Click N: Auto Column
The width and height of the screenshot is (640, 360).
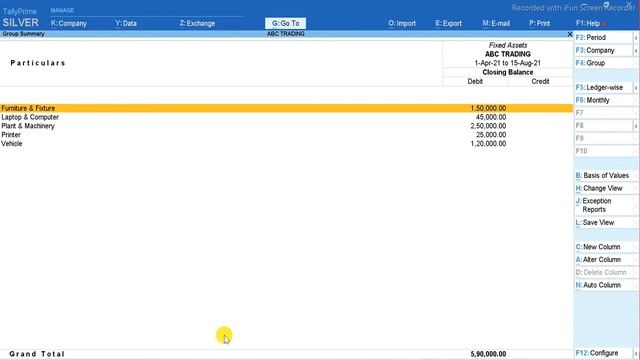(x=605, y=285)
